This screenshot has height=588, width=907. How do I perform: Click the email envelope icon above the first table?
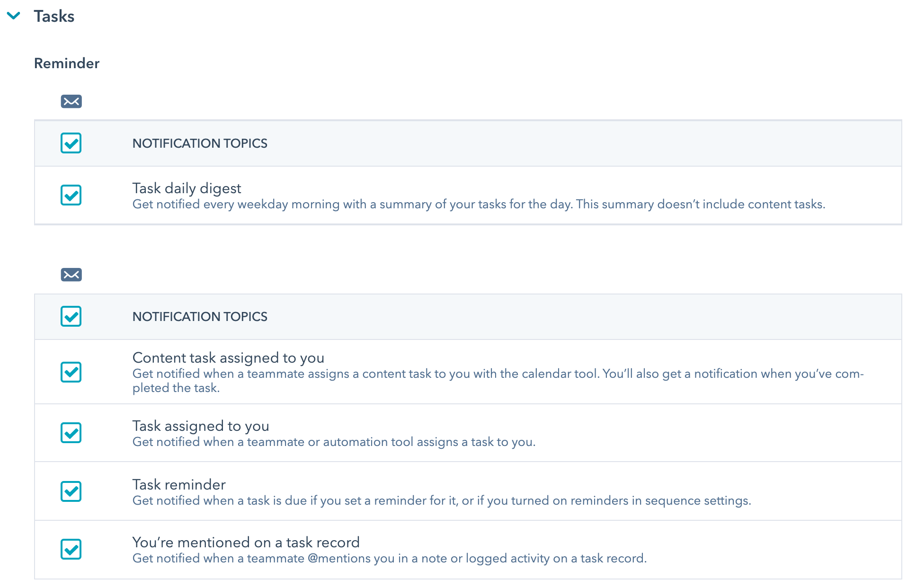click(x=71, y=101)
